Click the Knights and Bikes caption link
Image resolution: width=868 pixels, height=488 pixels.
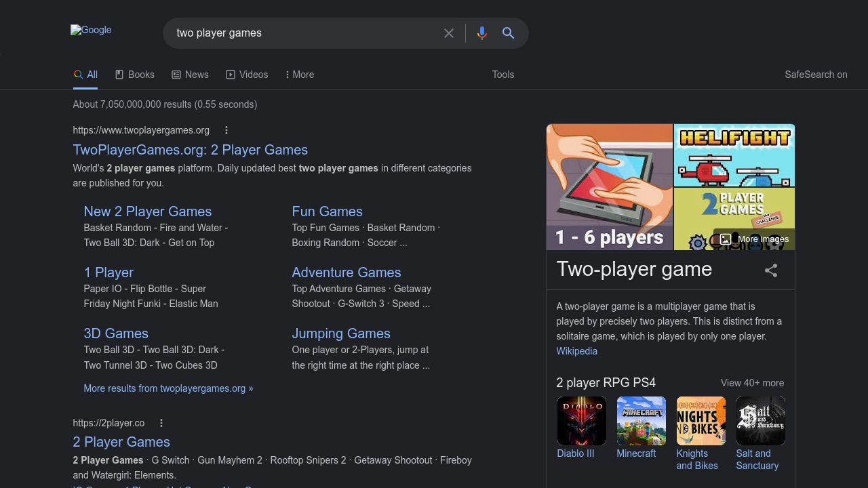pos(697,460)
